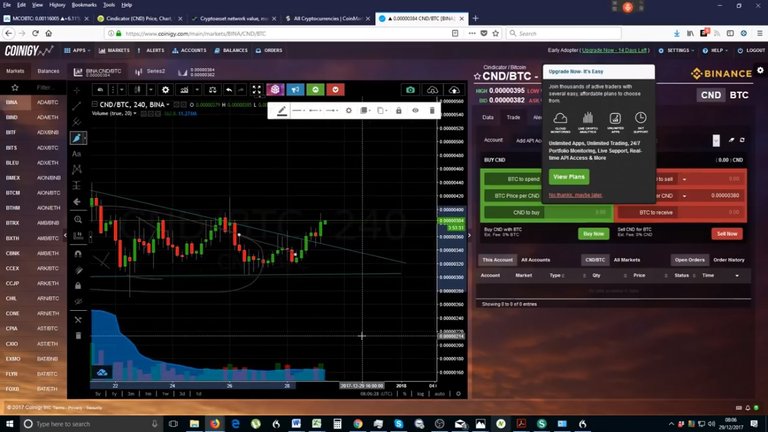Screen dimensions: 768x432
Task: Open chart properties gear icon
Action: (166, 90)
